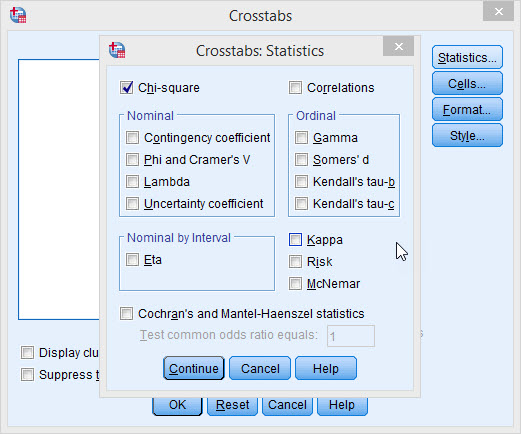Close the Crosstabs main window

pyautogui.click(x=498, y=12)
